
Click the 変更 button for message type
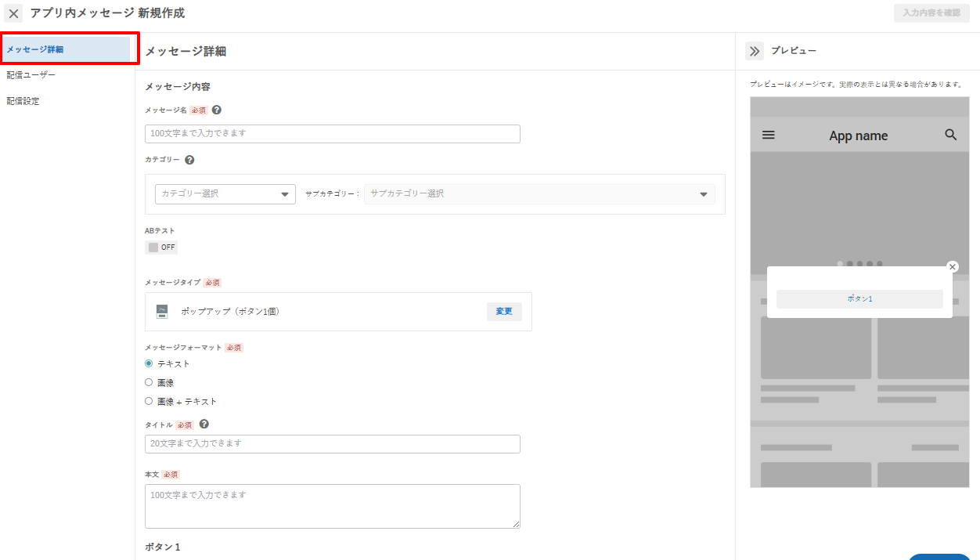click(504, 312)
